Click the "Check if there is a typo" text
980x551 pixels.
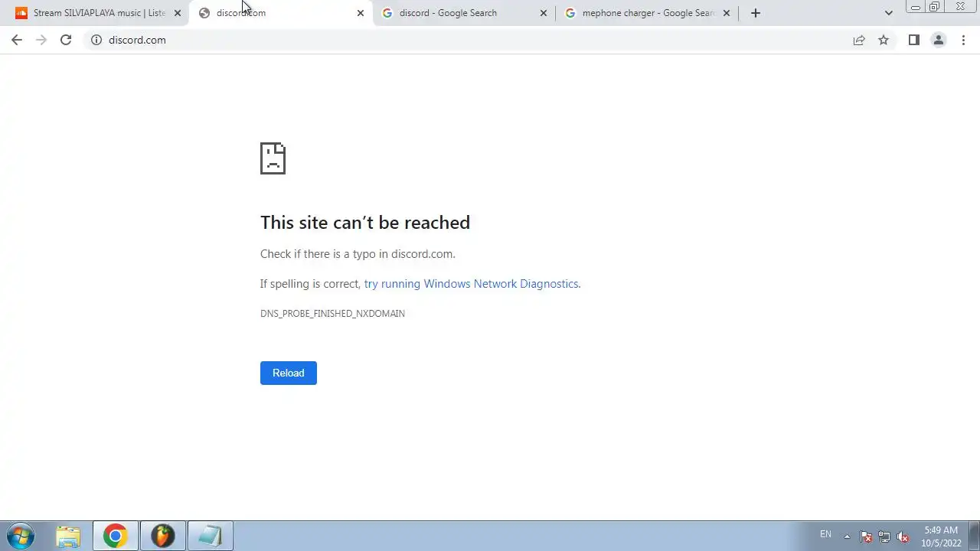358,254
